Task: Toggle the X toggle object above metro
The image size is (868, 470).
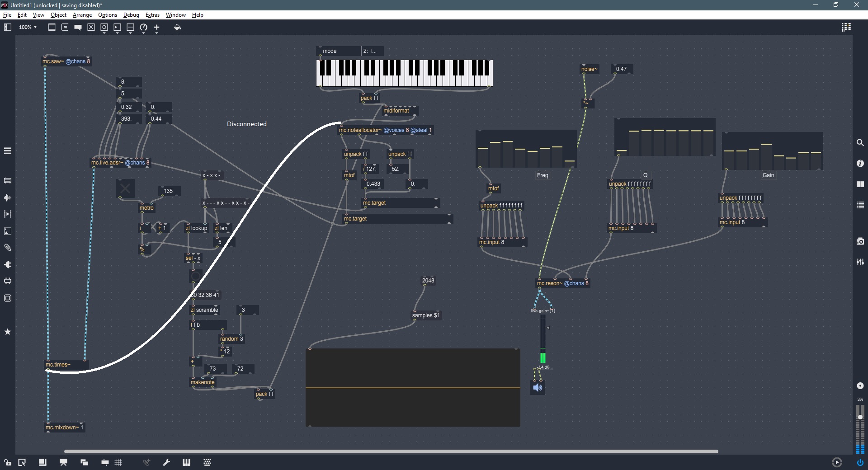Action: (x=125, y=188)
